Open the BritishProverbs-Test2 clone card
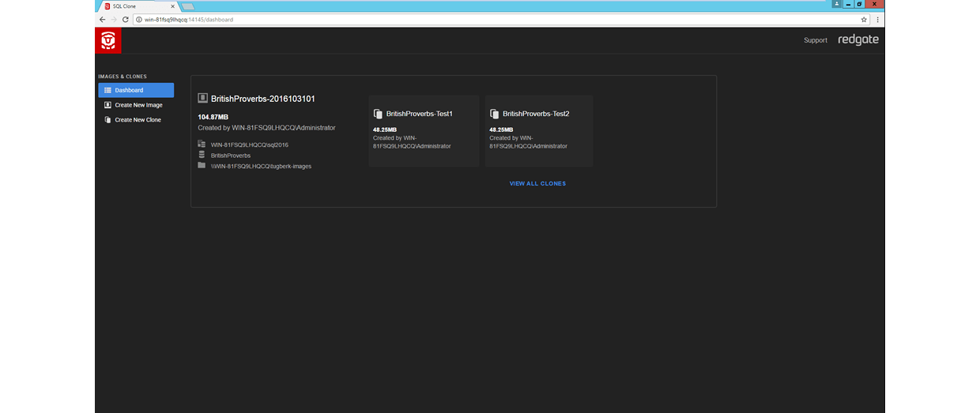This screenshot has height=413, width=980. (539, 131)
